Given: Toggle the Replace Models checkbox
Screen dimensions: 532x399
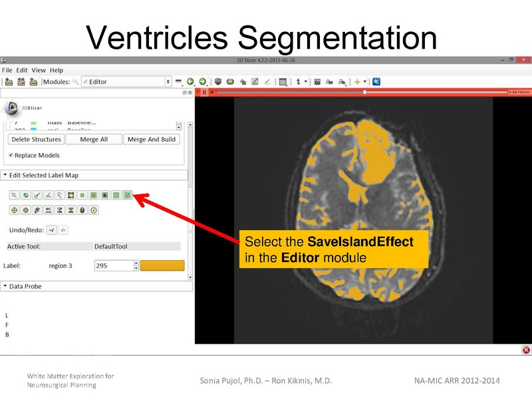Looking at the screenshot, I should click(11, 155).
